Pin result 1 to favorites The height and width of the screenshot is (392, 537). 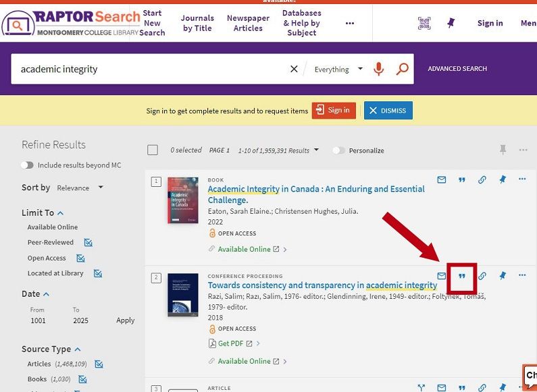(502, 179)
